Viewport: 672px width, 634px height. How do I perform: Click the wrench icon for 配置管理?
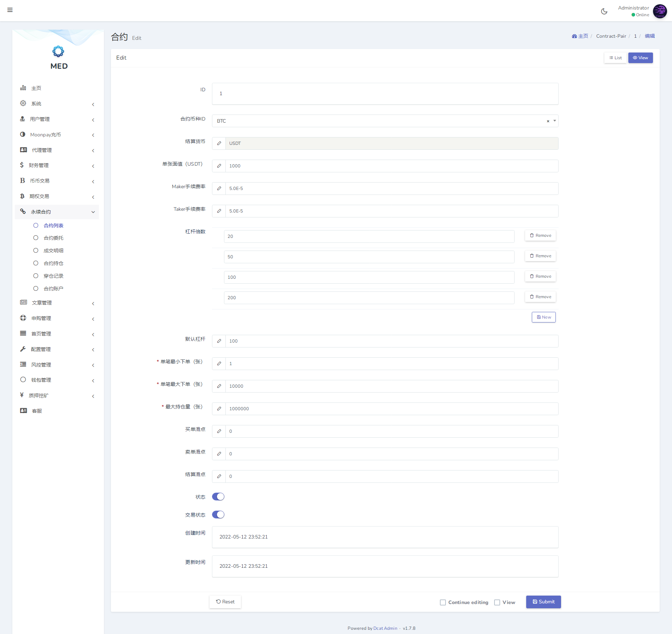pos(23,349)
